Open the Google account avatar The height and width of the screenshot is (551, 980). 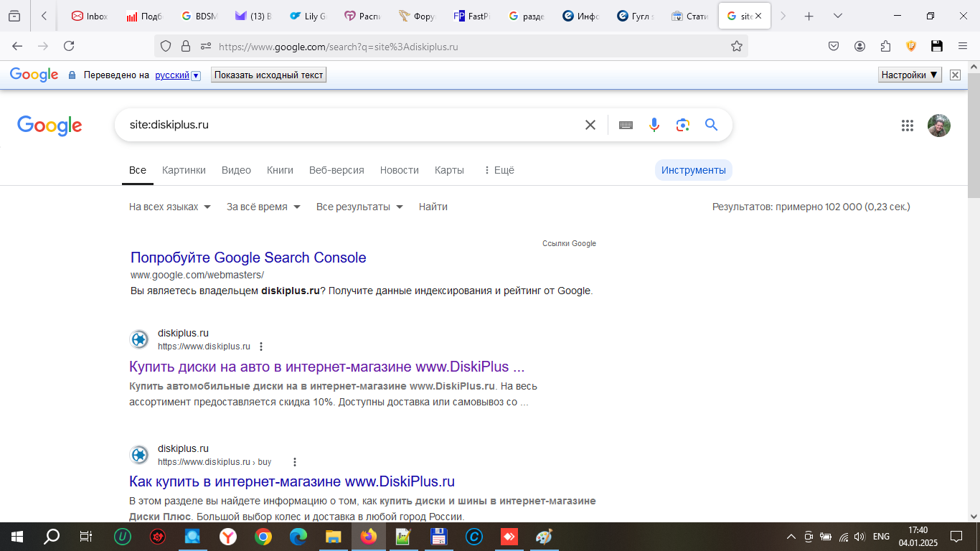coord(938,126)
